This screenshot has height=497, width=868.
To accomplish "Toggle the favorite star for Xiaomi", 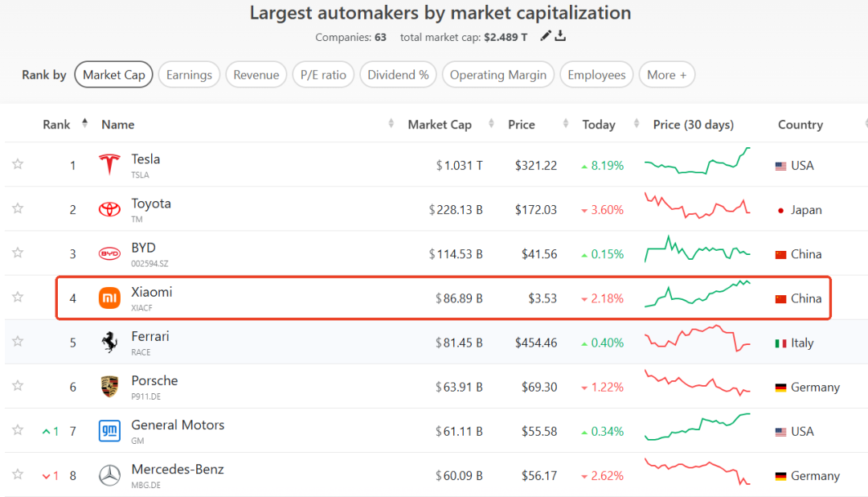I will tap(18, 297).
